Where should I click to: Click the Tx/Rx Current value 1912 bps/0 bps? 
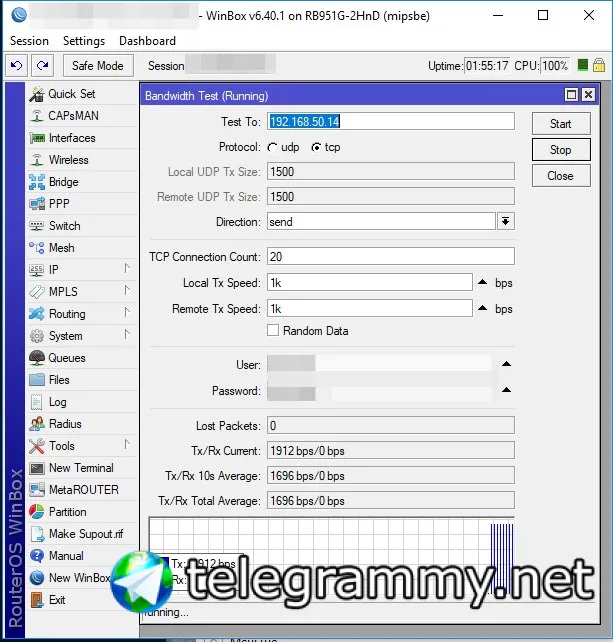[391, 451]
